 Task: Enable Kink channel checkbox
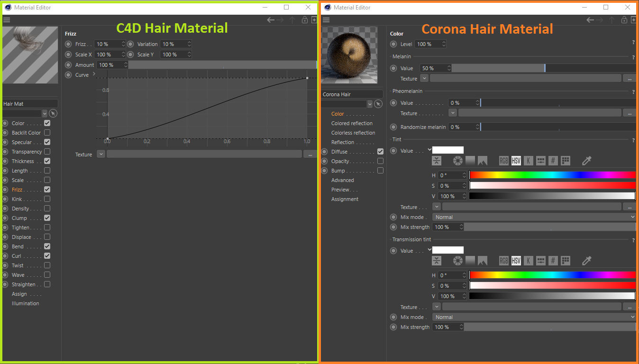(47, 199)
